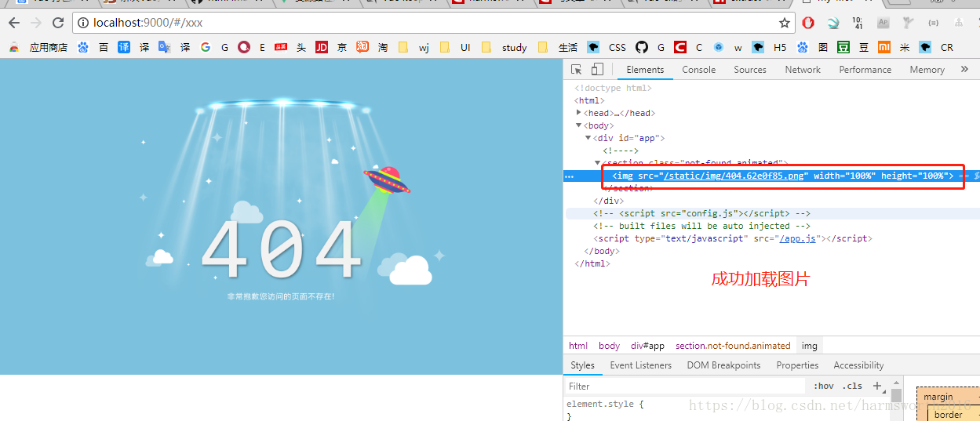Follow the /static/img/404.62e0f85.png link
Viewport: 980px width, 421px height.
click(x=734, y=176)
